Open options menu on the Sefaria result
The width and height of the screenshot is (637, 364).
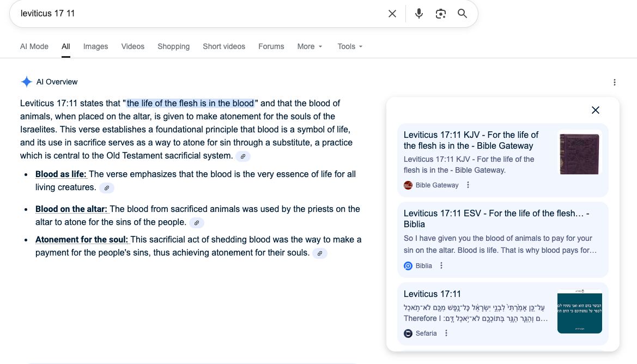pos(446,333)
